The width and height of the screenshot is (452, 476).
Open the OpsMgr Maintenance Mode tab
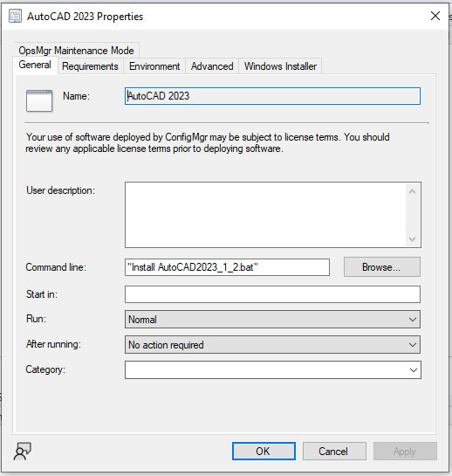(x=76, y=51)
